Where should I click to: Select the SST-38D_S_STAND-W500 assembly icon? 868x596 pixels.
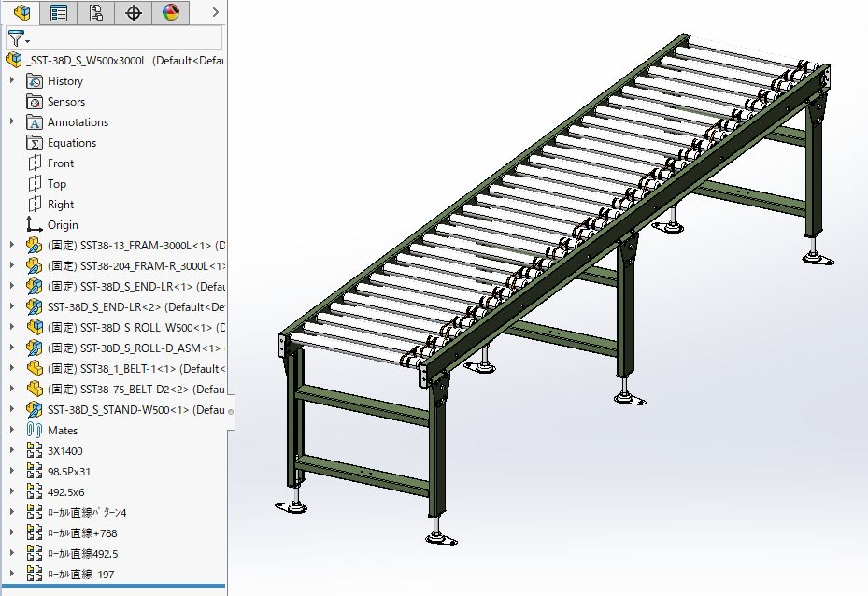click(x=35, y=409)
